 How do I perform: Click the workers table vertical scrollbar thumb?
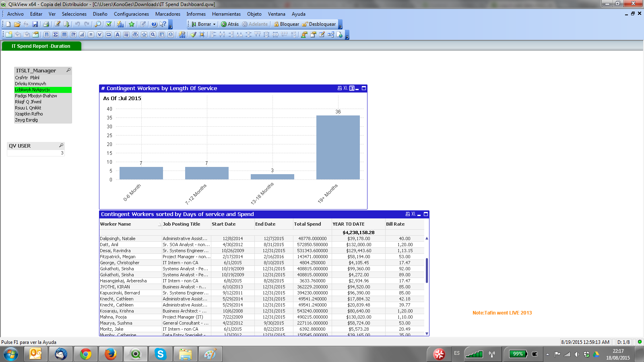click(x=427, y=270)
